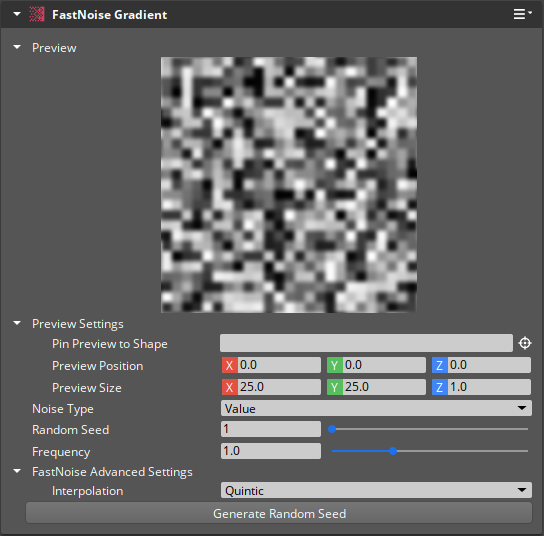
Task: Click the Pin Preview to Shape field
Action: (366, 343)
